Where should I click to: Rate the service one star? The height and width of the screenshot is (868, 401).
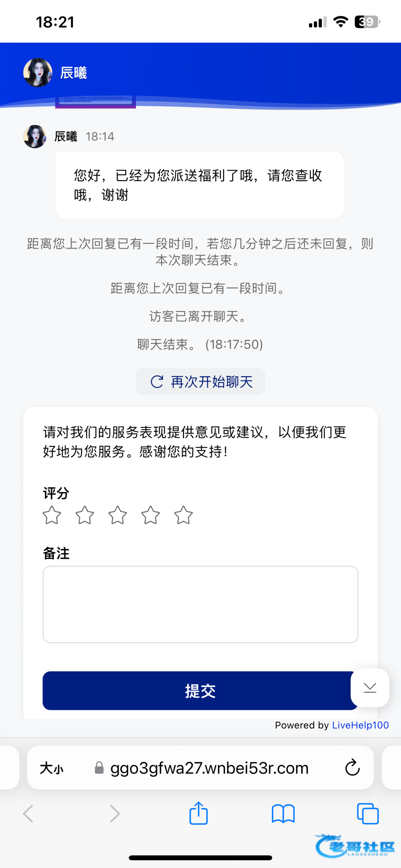pyautogui.click(x=52, y=515)
